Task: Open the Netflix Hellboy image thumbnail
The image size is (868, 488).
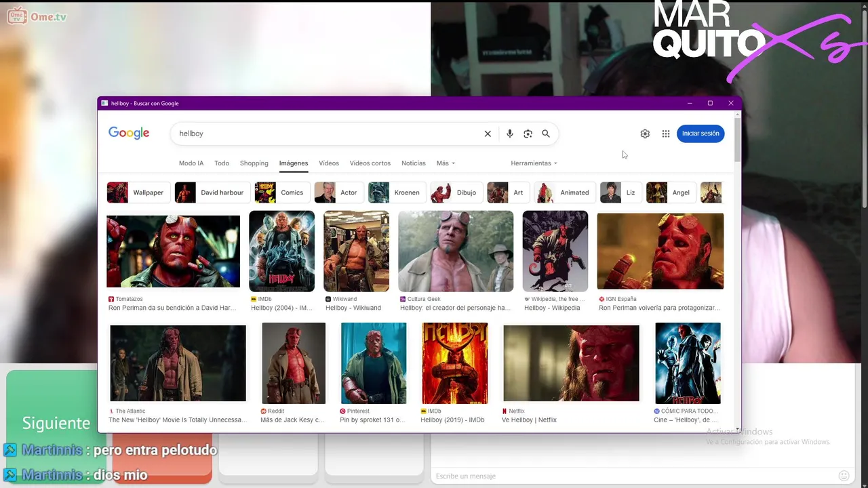Action: 571,363
